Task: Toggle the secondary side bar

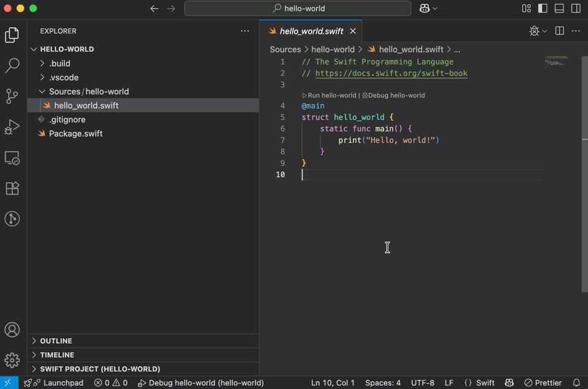Action: 576,8
